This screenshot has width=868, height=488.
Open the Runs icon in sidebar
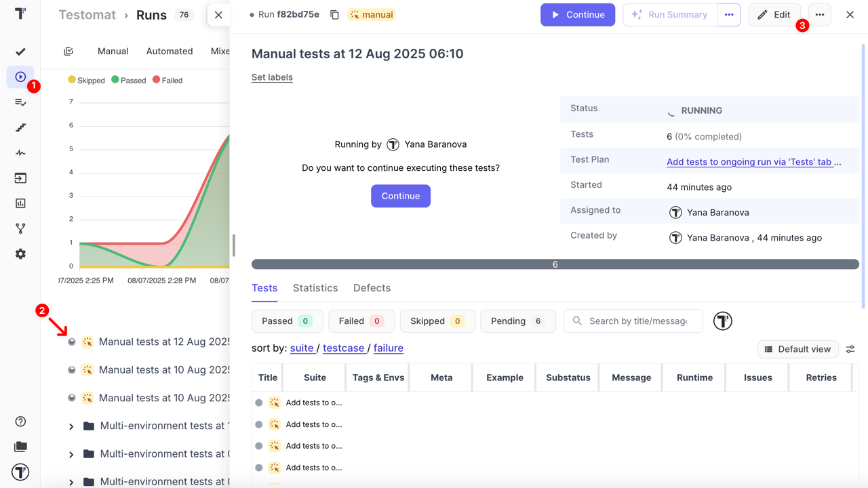pos(20,77)
